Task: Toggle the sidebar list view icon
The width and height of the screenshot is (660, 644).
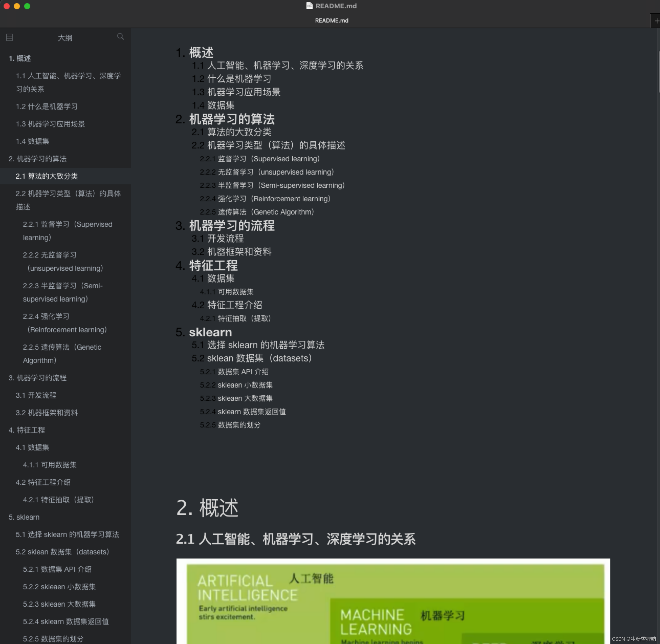Action: pyautogui.click(x=9, y=38)
